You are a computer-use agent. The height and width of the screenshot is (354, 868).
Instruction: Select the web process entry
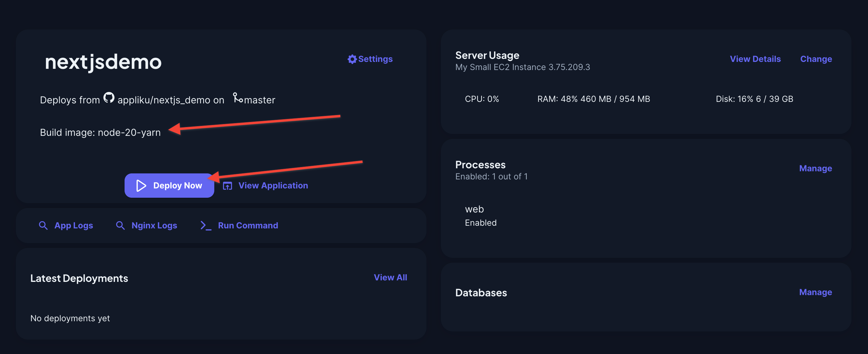[x=474, y=209]
